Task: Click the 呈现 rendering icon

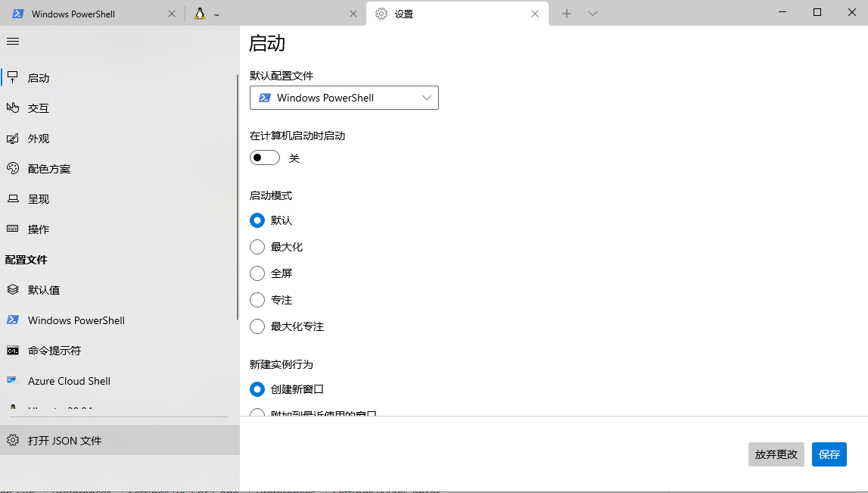Action: [13, 199]
